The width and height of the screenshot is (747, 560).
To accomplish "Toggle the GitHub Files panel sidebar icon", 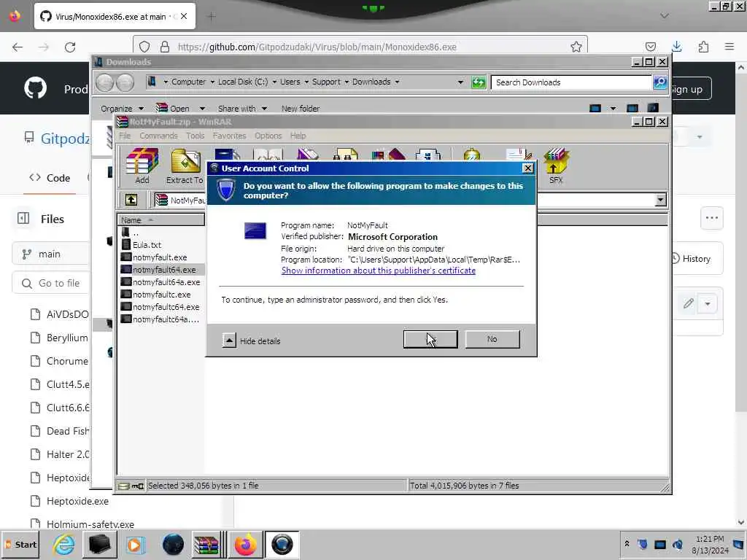I will (23, 219).
